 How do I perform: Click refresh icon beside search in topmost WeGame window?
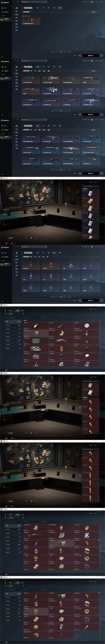click(18, 2)
